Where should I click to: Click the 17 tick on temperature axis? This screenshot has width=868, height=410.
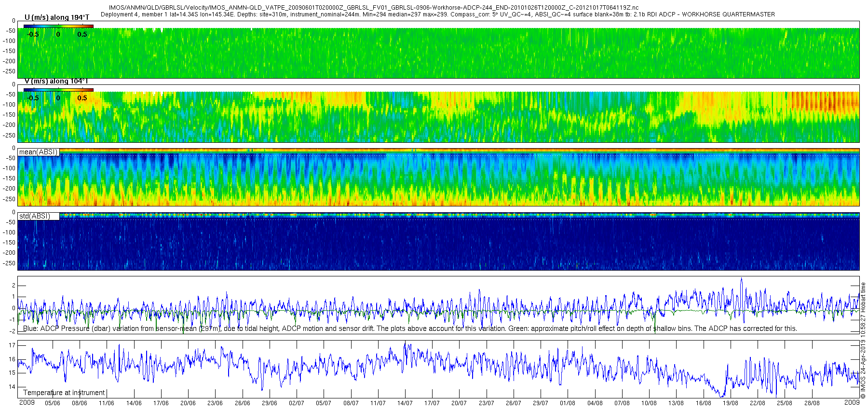click(x=12, y=345)
